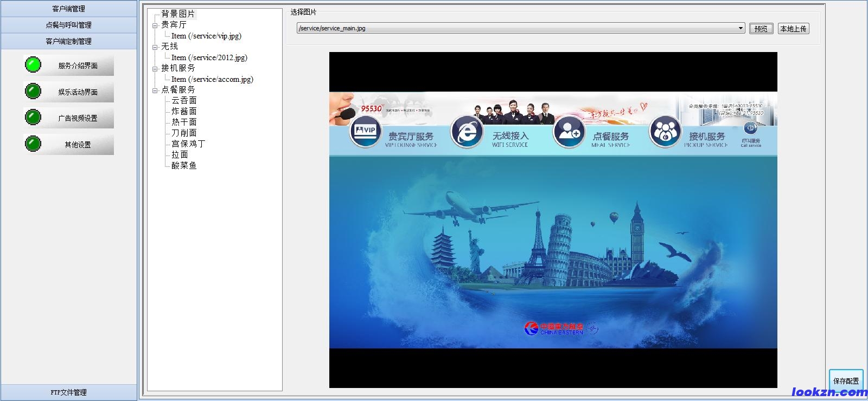The width and height of the screenshot is (868, 401).
Task: Switch to 点餐与呼叫管理 section
Action: click(x=68, y=25)
